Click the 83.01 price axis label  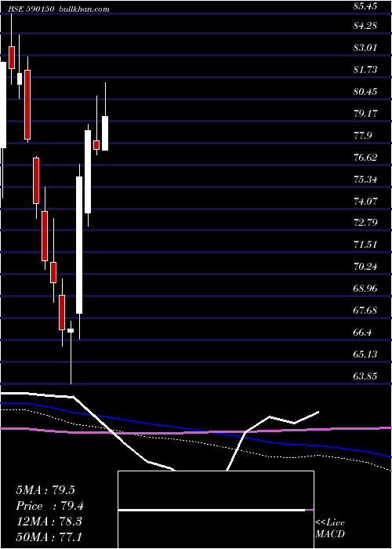coord(365,47)
